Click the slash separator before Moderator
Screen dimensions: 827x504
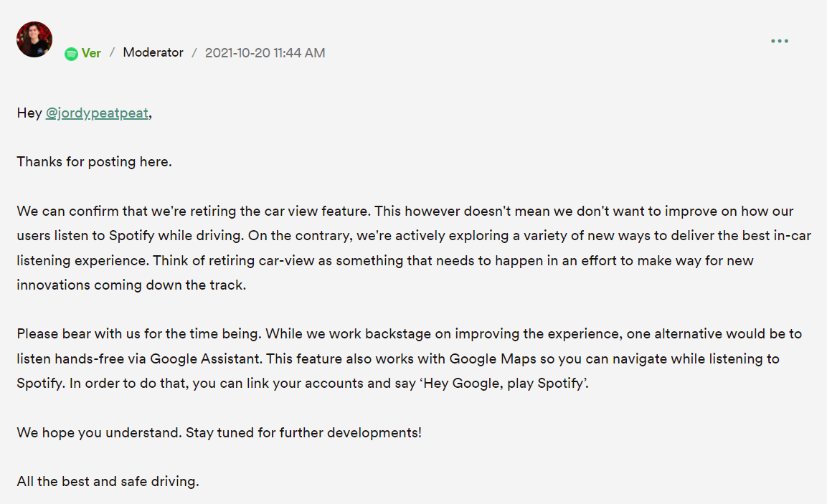(112, 53)
